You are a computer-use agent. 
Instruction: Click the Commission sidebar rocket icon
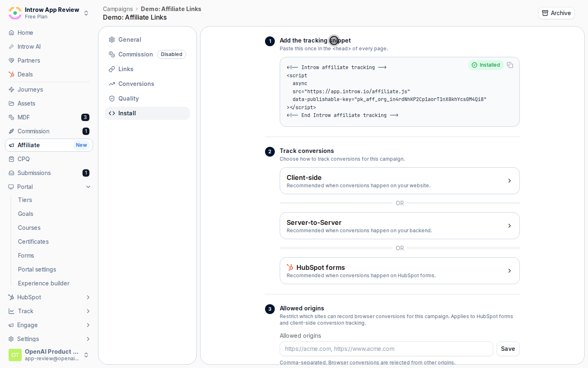(11, 131)
